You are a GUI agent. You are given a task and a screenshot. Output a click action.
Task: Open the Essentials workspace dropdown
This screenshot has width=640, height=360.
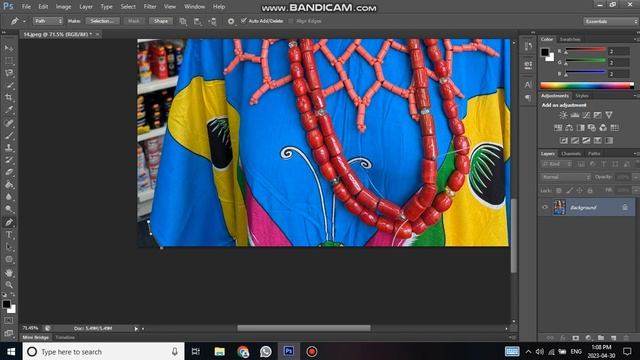coord(611,21)
